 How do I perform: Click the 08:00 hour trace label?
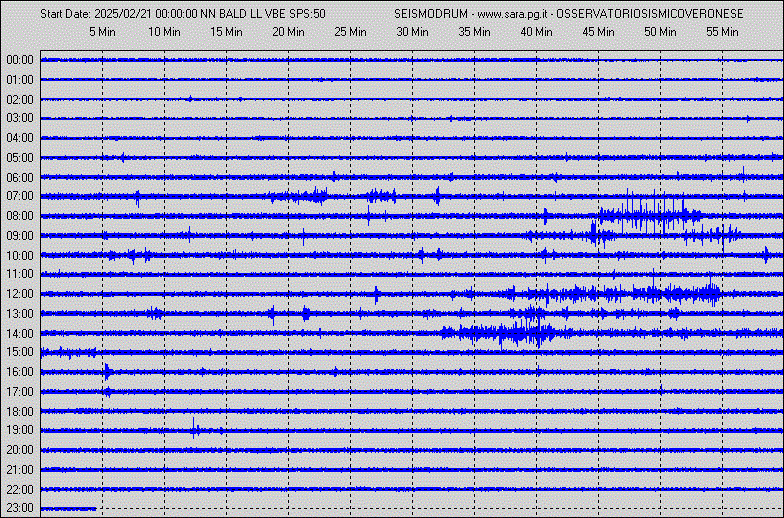[20, 216]
